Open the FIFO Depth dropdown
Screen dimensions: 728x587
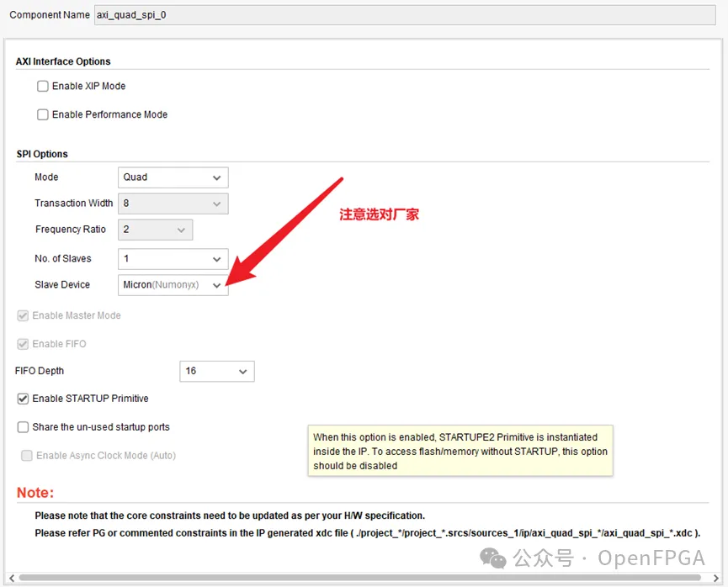click(216, 371)
